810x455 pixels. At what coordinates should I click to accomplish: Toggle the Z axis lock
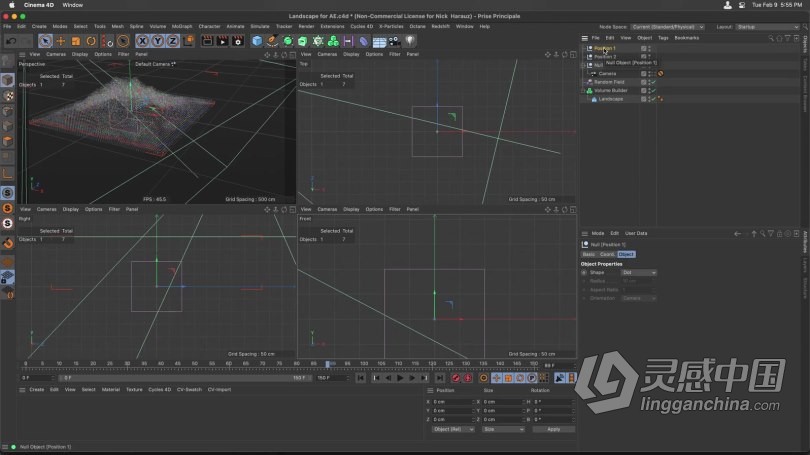tap(173, 41)
